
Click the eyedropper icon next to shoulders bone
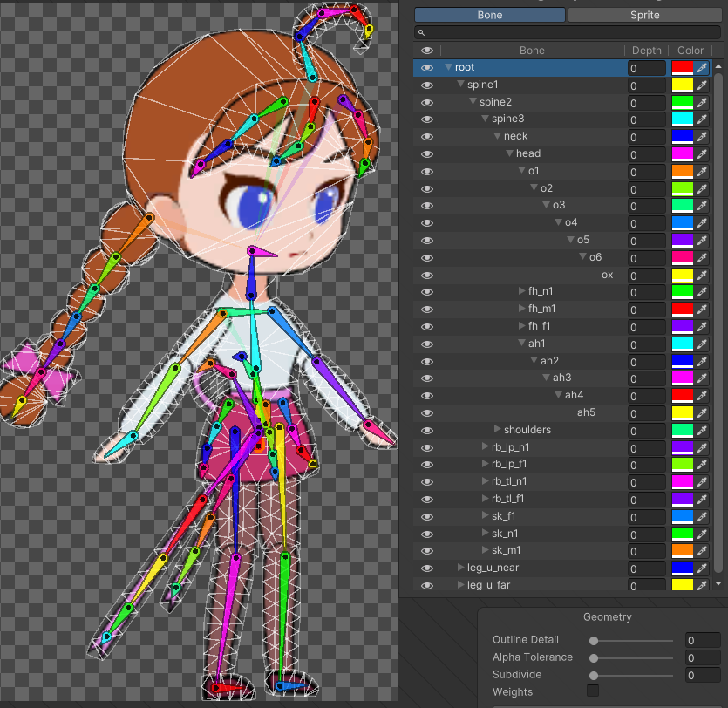702,429
